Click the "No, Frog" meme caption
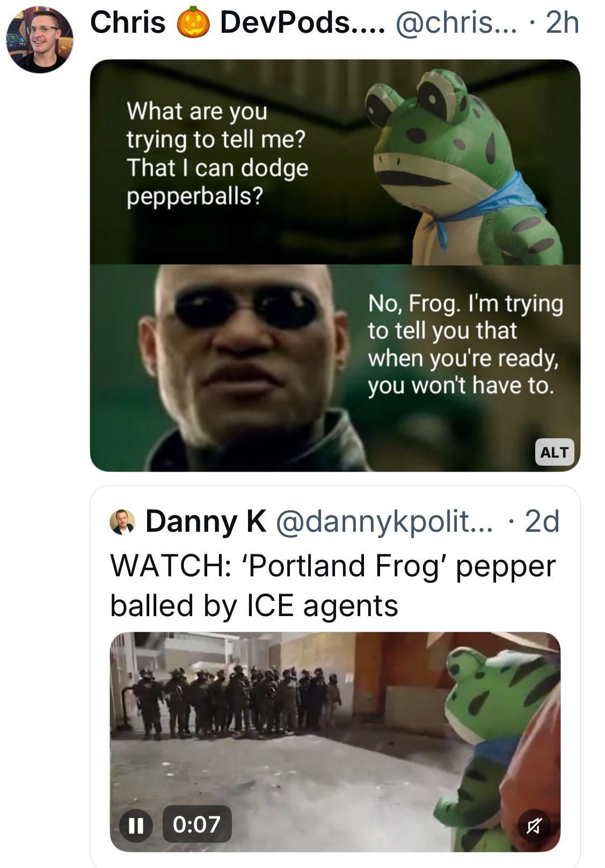 465,344
